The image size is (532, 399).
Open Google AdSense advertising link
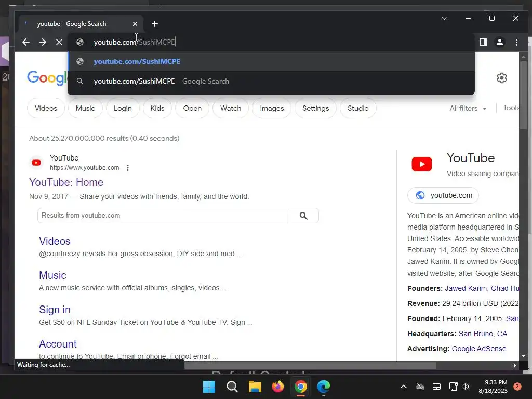point(478,349)
